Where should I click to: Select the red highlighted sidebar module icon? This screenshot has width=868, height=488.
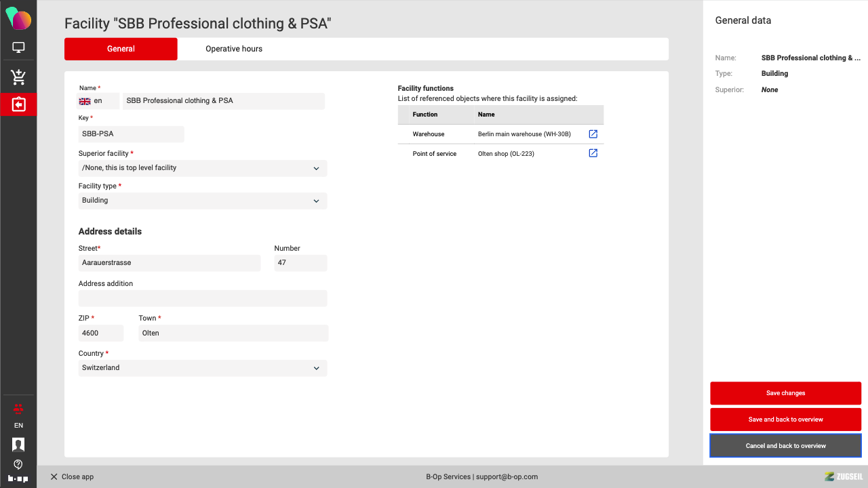pos(18,104)
